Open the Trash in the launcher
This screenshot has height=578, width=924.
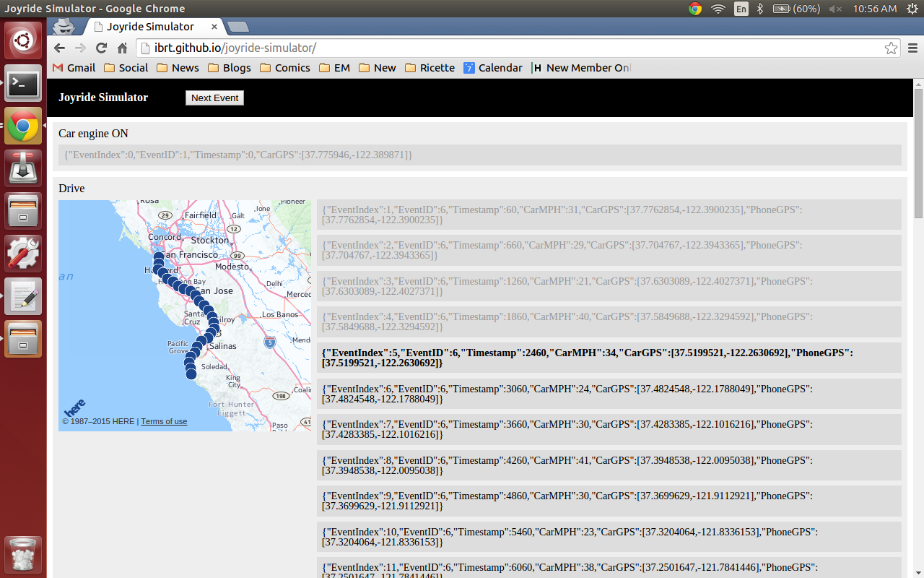(23, 554)
